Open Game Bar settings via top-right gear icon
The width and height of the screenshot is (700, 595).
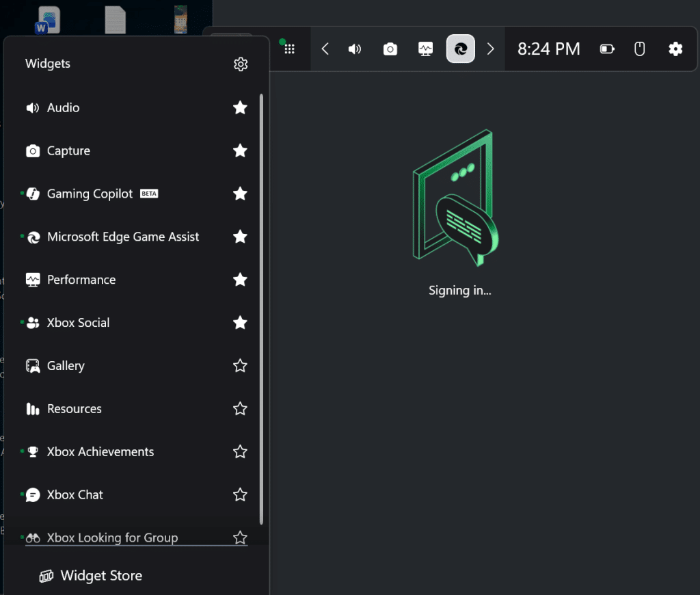pyautogui.click(x=675, y=49)
